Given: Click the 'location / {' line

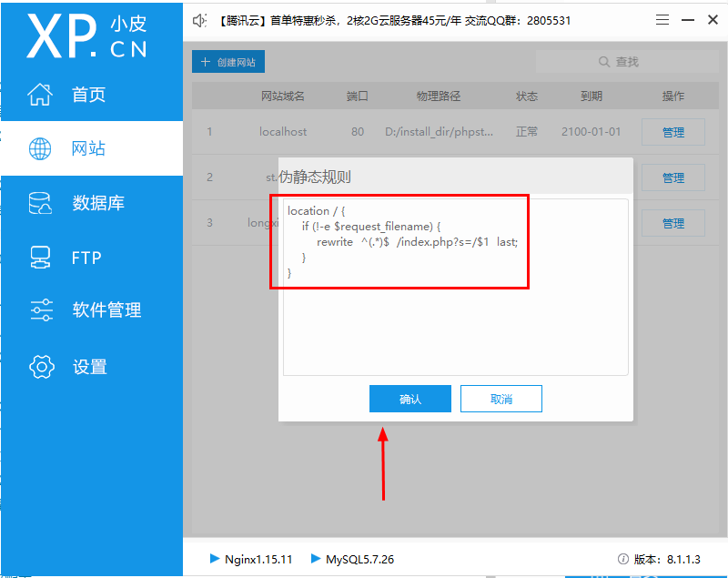Looking at the screenshot, I should (x=316, y=211).
